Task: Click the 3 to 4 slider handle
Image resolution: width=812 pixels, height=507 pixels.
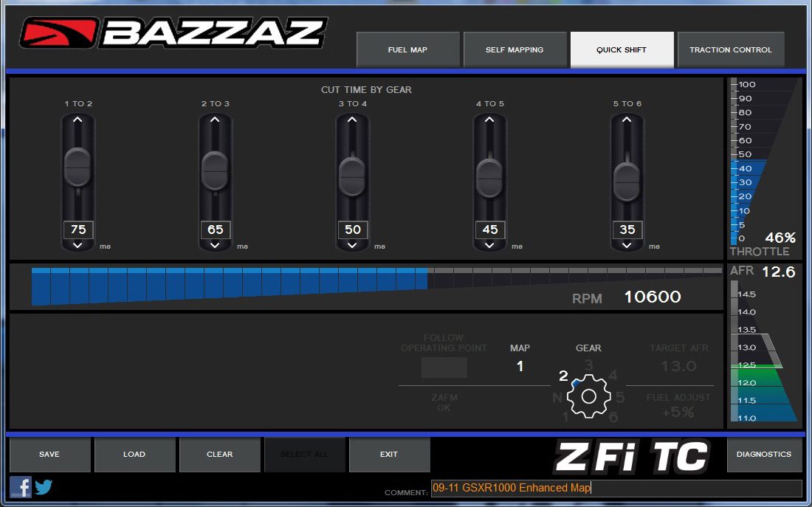Action: pos(352,176)
